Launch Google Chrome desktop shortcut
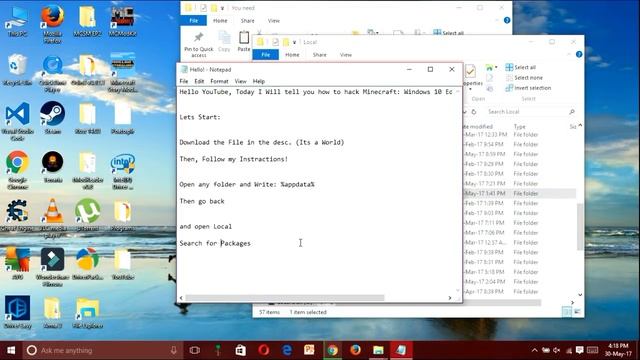The image size is (640, 360). [17, 170]
